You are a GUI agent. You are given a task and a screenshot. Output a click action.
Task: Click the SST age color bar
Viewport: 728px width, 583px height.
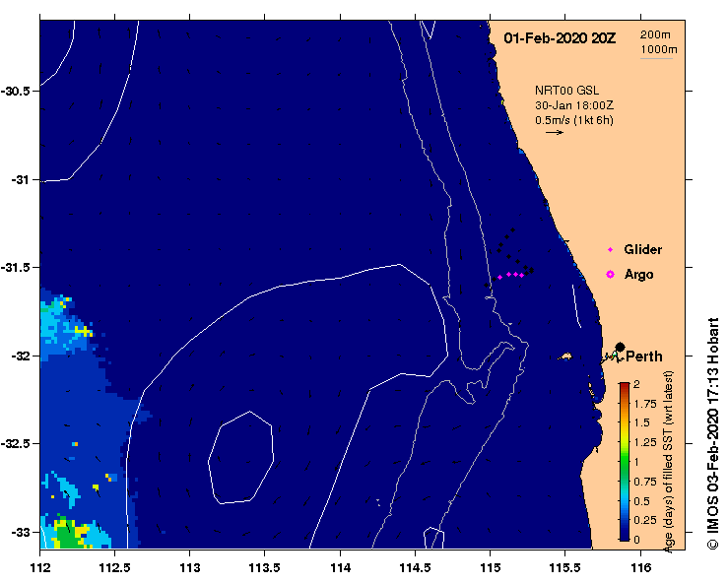click(624, 462)
